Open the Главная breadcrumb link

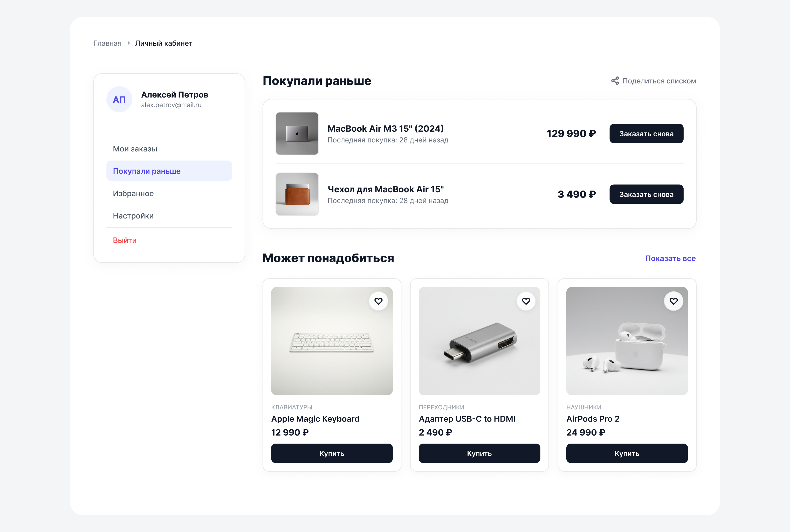[x=107, y=44]
